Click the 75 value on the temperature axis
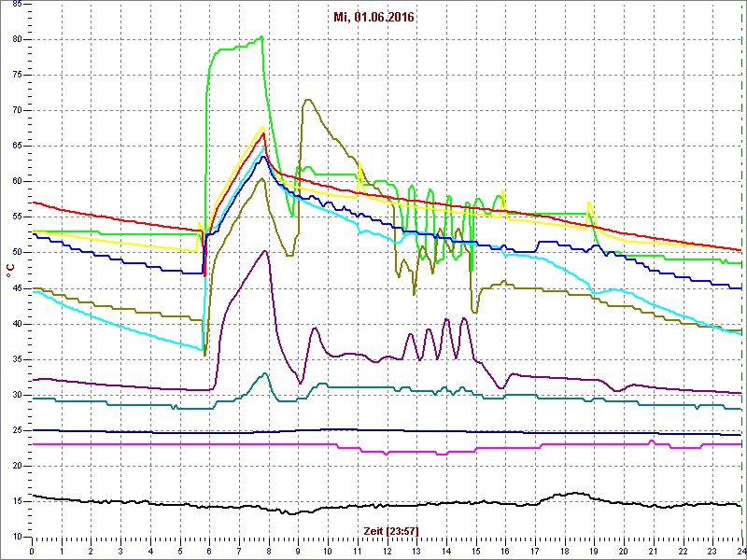The image size is (747, 560). 17,76
